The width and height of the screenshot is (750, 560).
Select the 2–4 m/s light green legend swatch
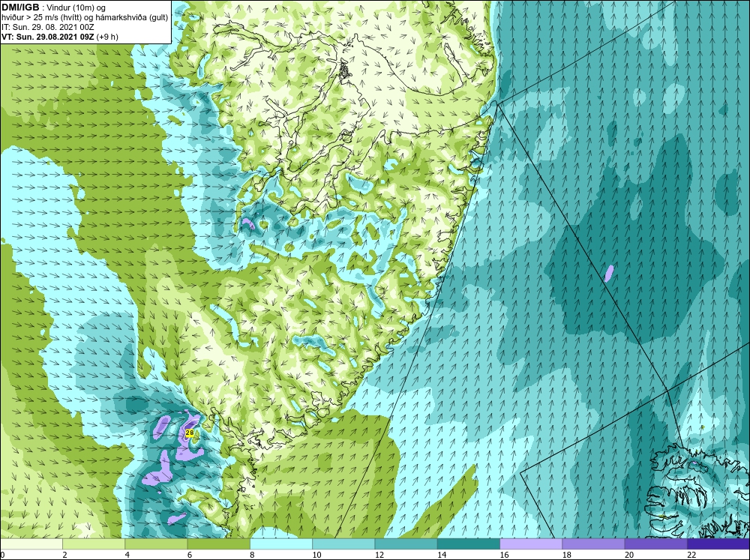(94, 544)
